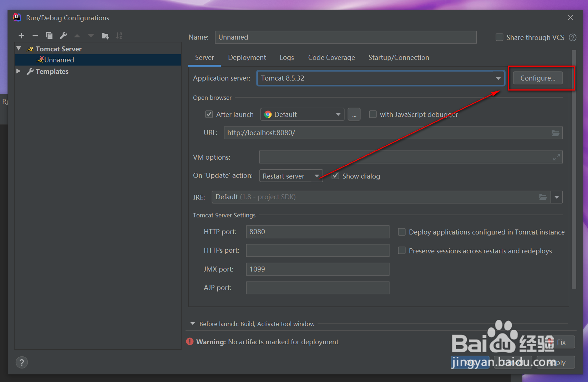This screenshot has height=382, width=588.
Task: Switch to the Deployment tab
Action: 247,58
